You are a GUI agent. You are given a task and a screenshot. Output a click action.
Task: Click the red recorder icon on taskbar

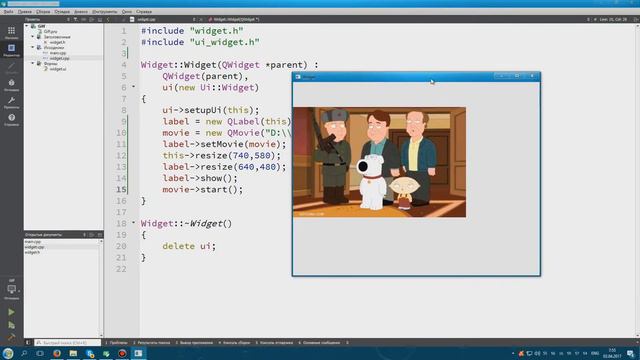122,353
